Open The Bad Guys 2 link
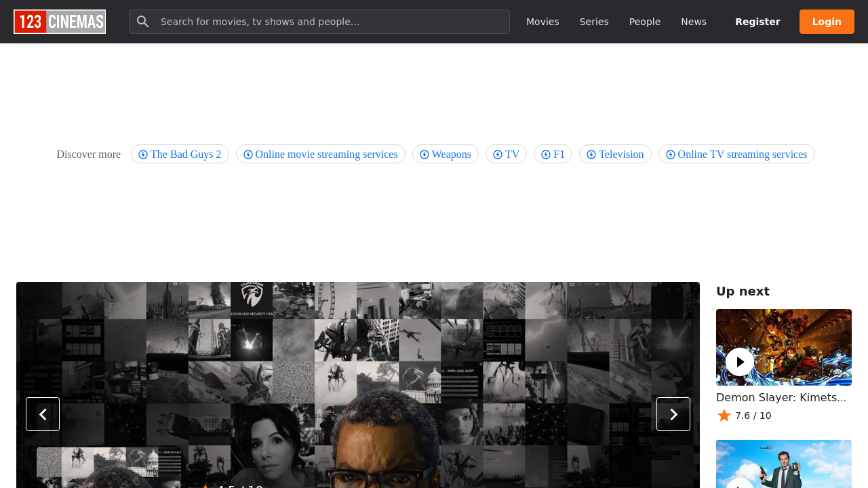Image resolution: width=868 pixels, height=488 pixels. click(180, 154)
